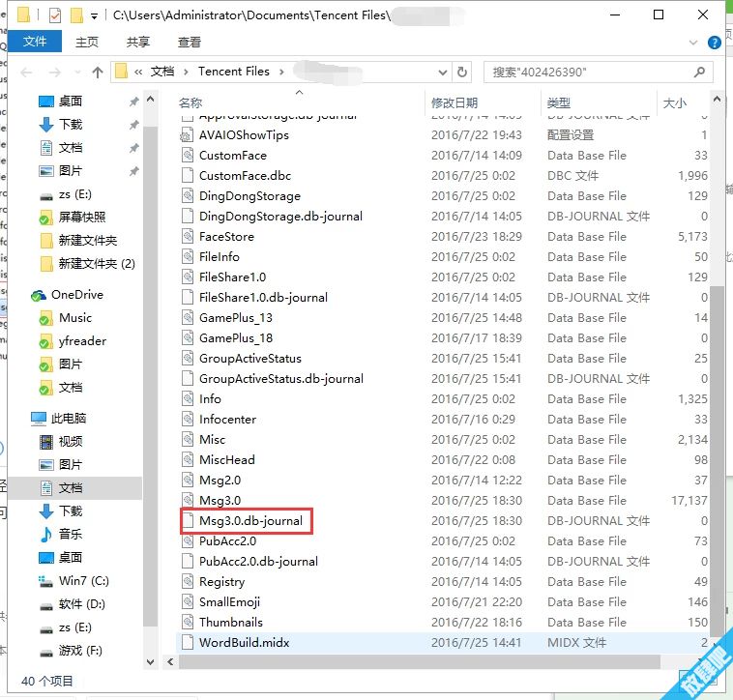Select the CustomFace database file icon

coord(187,156)
